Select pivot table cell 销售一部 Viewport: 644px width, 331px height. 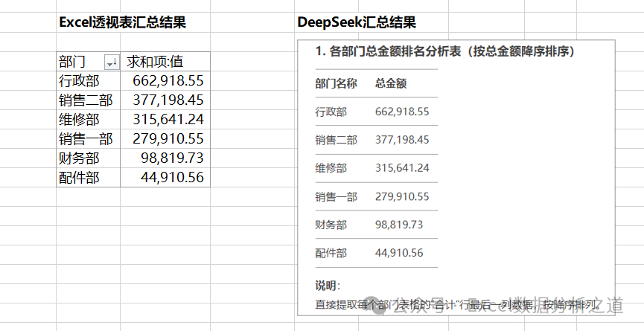(89, 138)
